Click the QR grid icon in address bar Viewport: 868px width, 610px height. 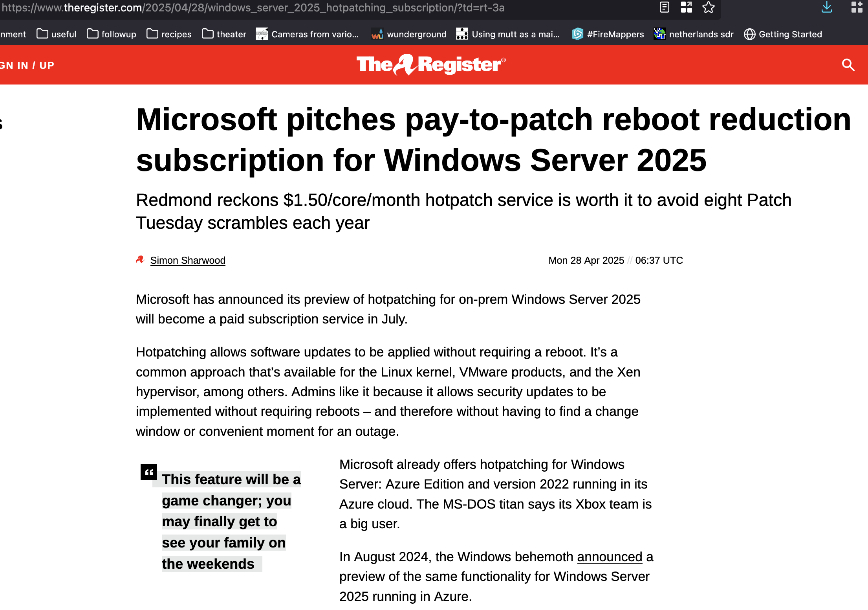tap(686, 7)
